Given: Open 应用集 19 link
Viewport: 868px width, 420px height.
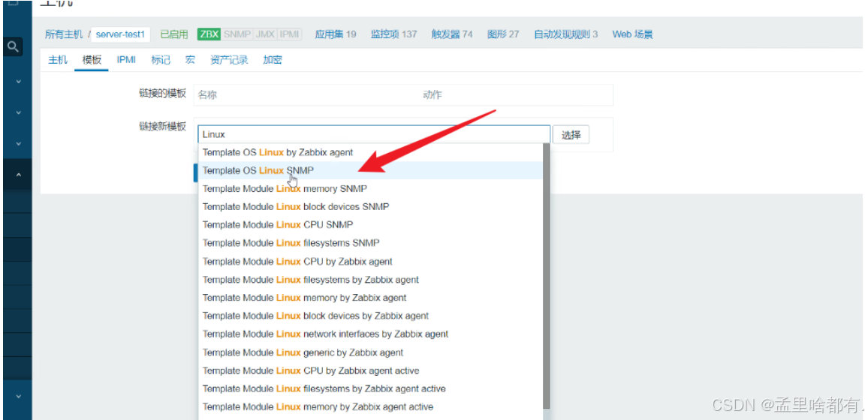Looking at the screenshot, I should tap(336, 34).
